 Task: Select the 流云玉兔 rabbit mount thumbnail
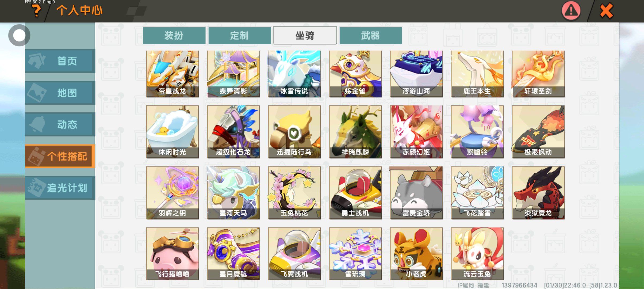[477, 254]
